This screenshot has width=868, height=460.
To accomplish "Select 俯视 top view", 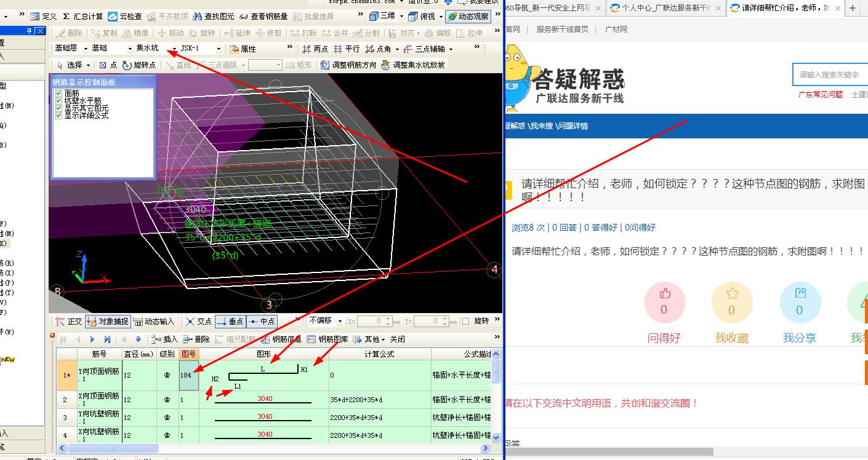I will pos(422,17).
